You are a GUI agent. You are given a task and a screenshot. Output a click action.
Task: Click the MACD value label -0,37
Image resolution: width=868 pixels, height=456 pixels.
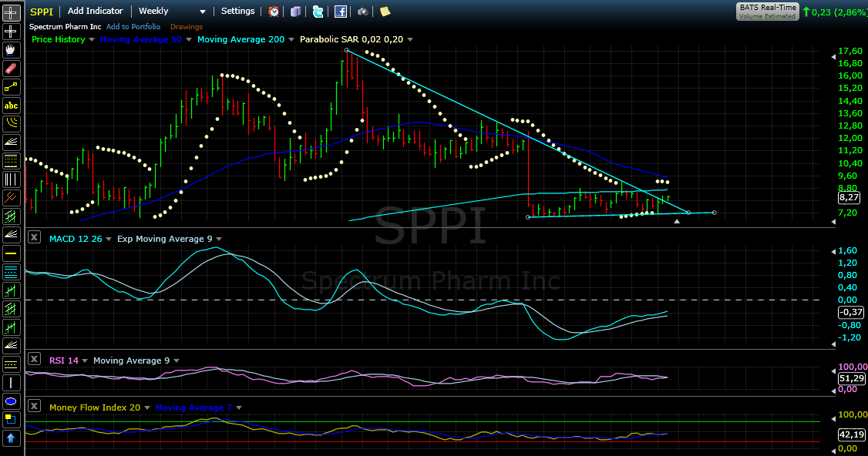[x=851, y=312]
